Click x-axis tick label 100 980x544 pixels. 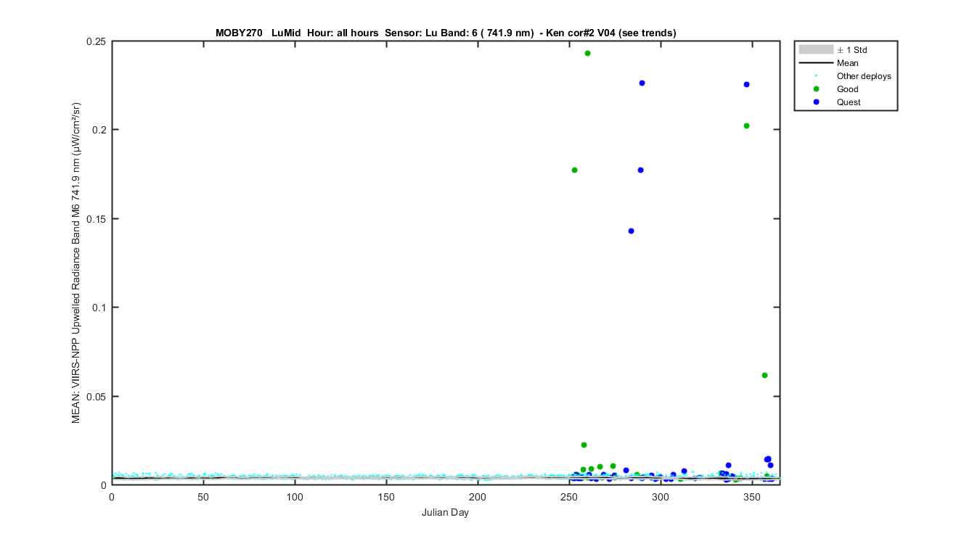click(294, 497)
